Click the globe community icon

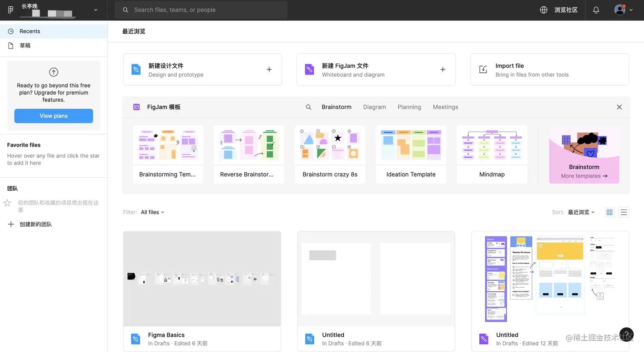coord(543,10)
